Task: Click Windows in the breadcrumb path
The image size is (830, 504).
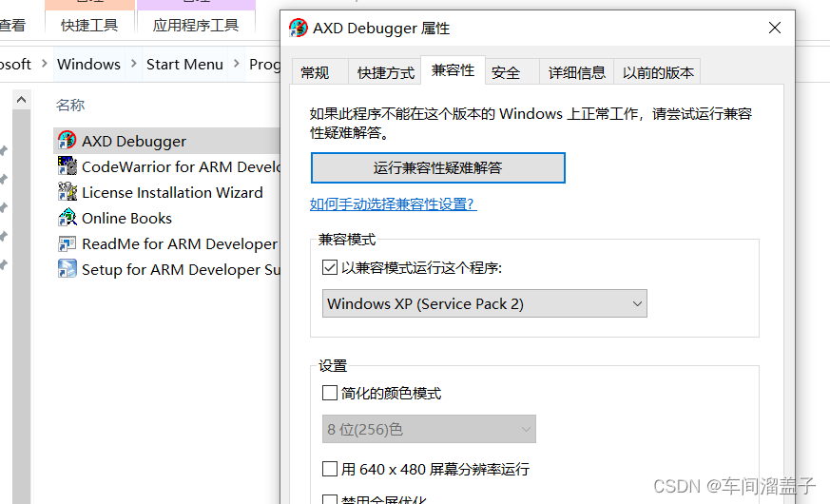Action: tap(88, 64)
